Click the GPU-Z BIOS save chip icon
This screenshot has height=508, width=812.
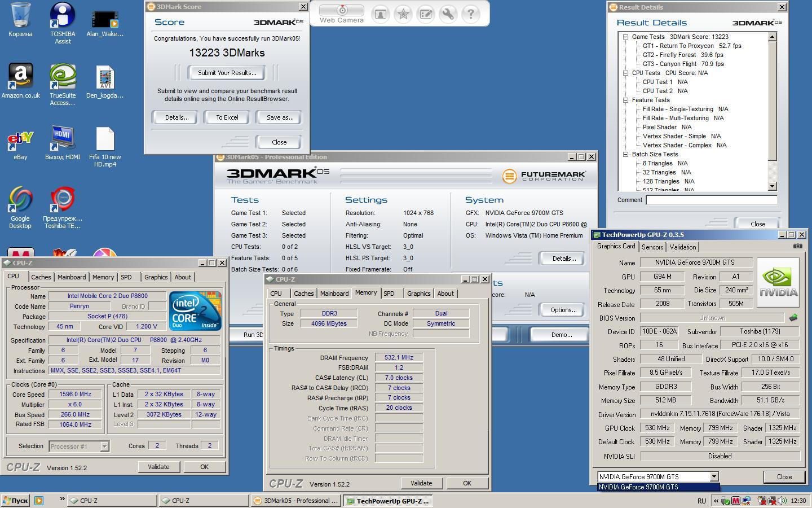(x=793, y=318)
